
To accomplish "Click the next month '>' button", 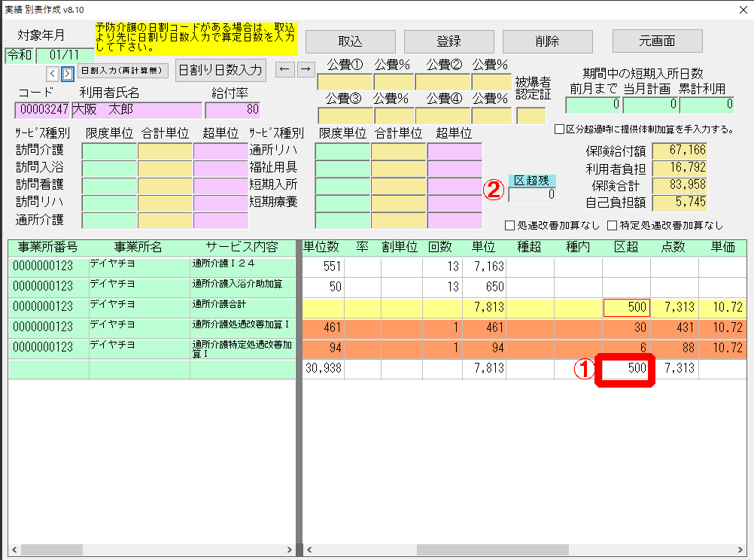I will click(x=67, y=73).
